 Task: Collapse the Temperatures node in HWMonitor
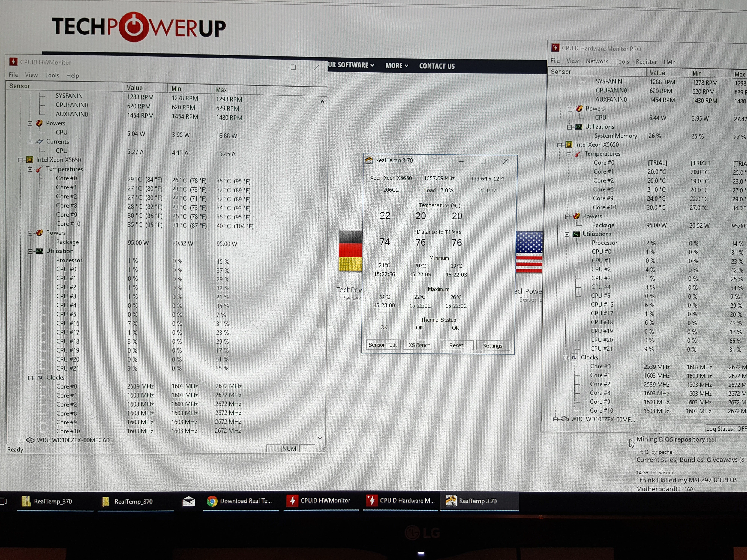click(30, 169)
